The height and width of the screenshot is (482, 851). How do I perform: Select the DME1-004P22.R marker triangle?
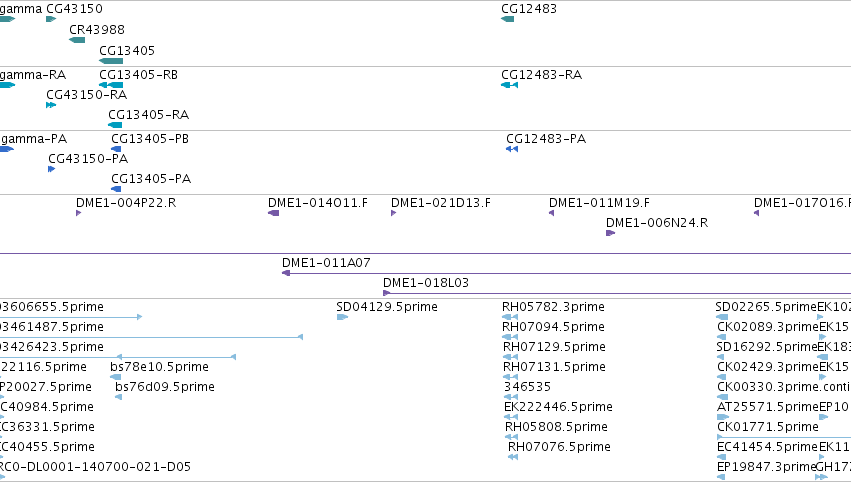point(79,213)
